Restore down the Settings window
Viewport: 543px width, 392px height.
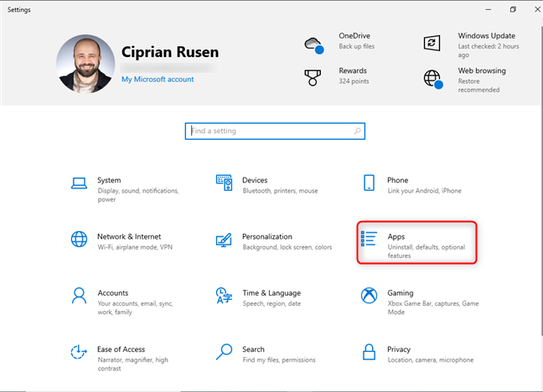(513, 9)
